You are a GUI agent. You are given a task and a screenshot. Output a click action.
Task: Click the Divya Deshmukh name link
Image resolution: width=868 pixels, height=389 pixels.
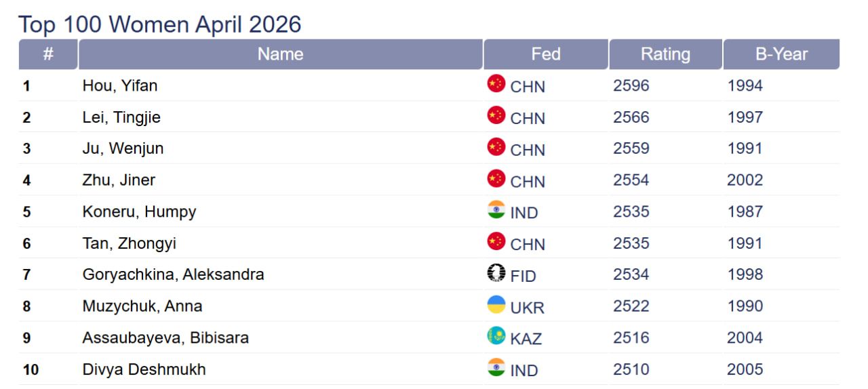point(144,369)
